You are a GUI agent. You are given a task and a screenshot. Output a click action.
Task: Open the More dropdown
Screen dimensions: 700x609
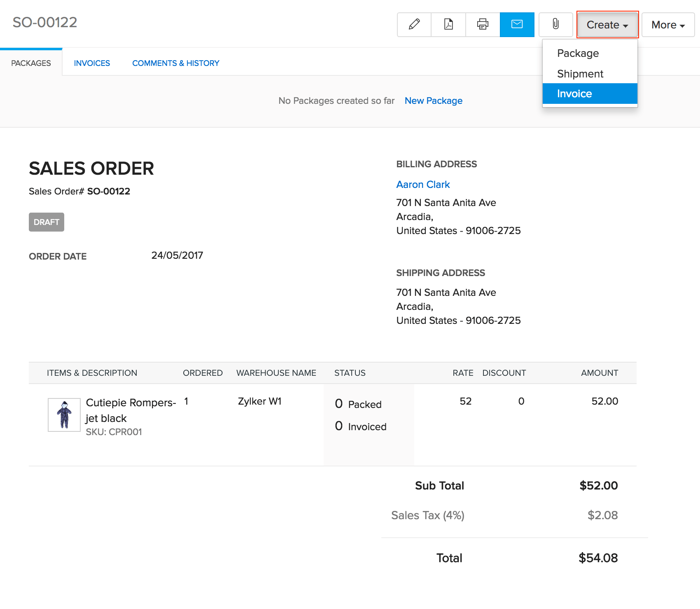click(x=667, y=24)
